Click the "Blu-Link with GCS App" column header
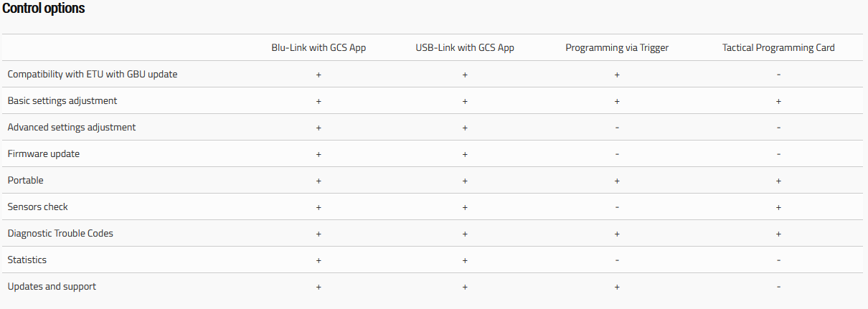 click(x=319, y=48)
